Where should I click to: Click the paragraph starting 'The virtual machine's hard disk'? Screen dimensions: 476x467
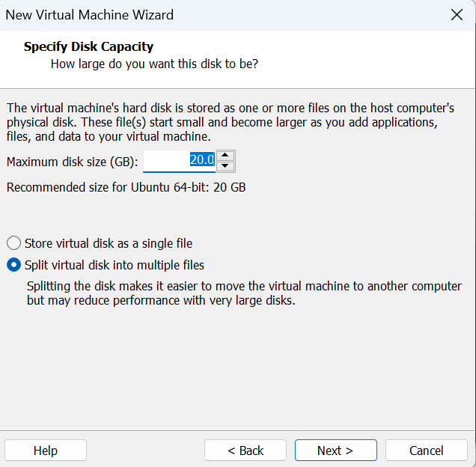coord(231,123)
